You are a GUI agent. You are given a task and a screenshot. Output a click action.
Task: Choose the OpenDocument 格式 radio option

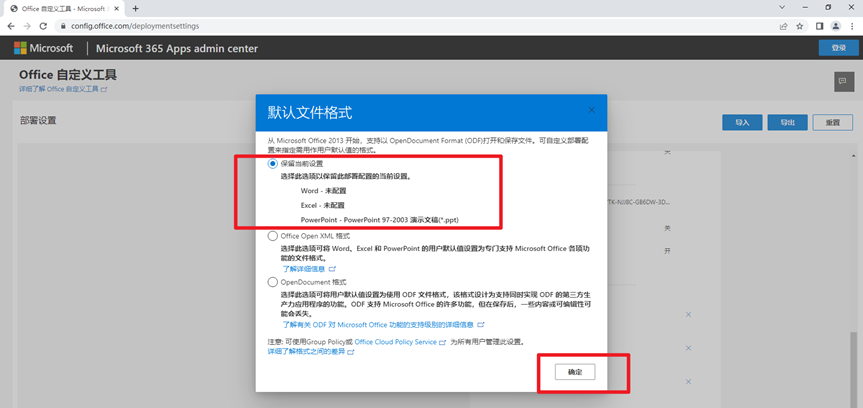273,283
